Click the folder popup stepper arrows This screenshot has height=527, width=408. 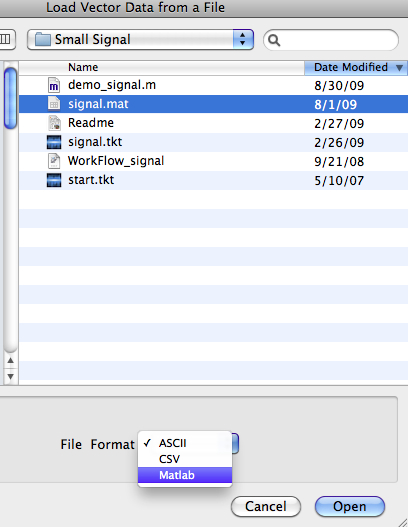click(x=243, y=40)
